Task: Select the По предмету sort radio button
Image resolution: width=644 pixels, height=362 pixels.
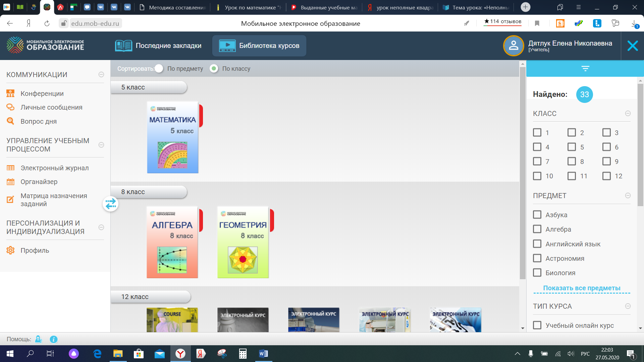Action: click(x=159, y=69)
